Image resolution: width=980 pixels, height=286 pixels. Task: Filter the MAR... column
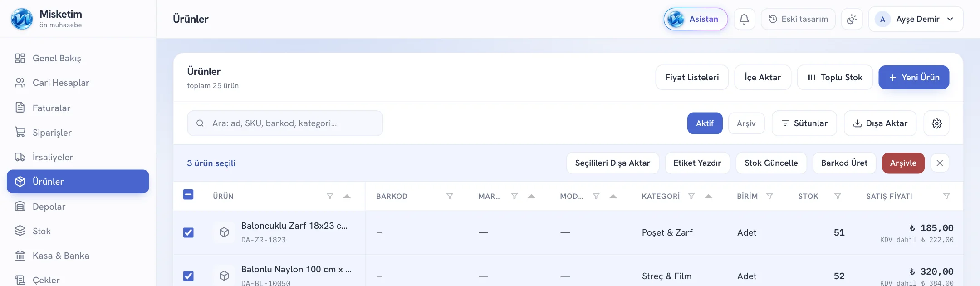coord(514,196)
